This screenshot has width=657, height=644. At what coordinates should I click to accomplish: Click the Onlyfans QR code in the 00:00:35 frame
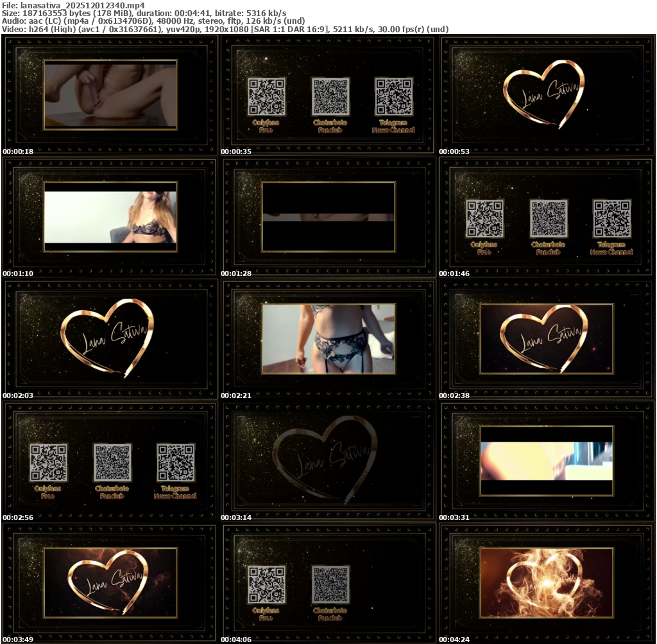[x=266, y=97]
